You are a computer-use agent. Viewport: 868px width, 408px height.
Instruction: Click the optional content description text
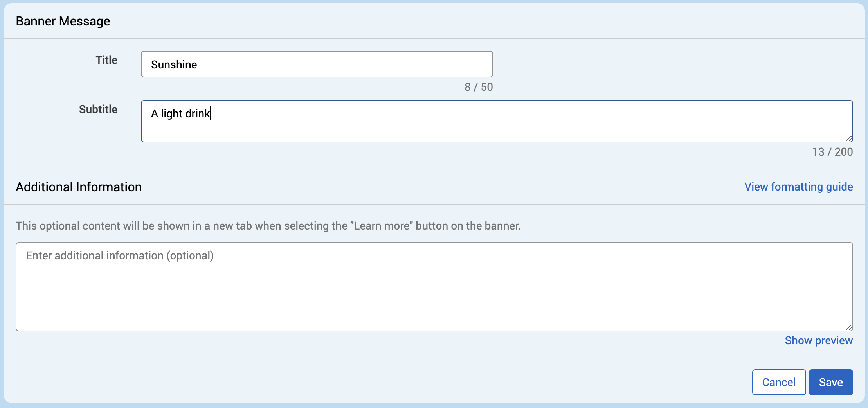268,226
